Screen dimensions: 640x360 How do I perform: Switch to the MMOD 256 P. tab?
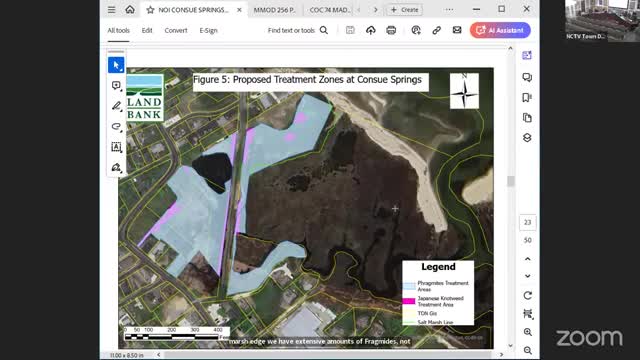(x=274, y=10)
